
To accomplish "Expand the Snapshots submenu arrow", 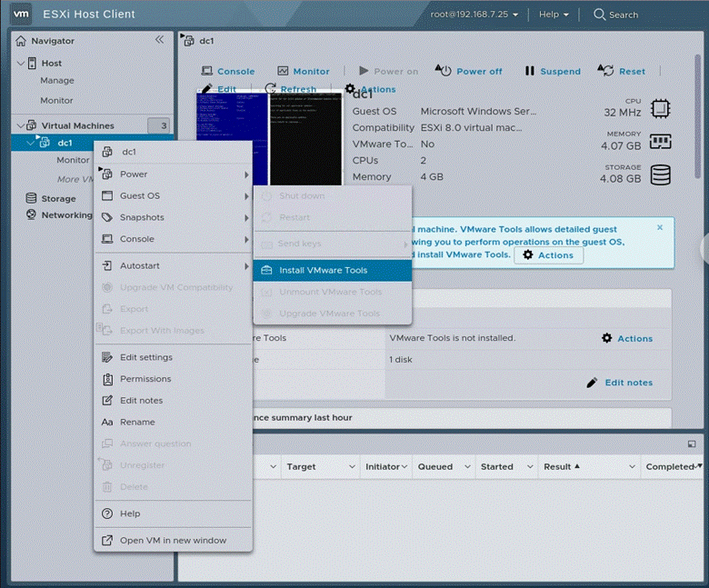I will [x=246, y=218].
